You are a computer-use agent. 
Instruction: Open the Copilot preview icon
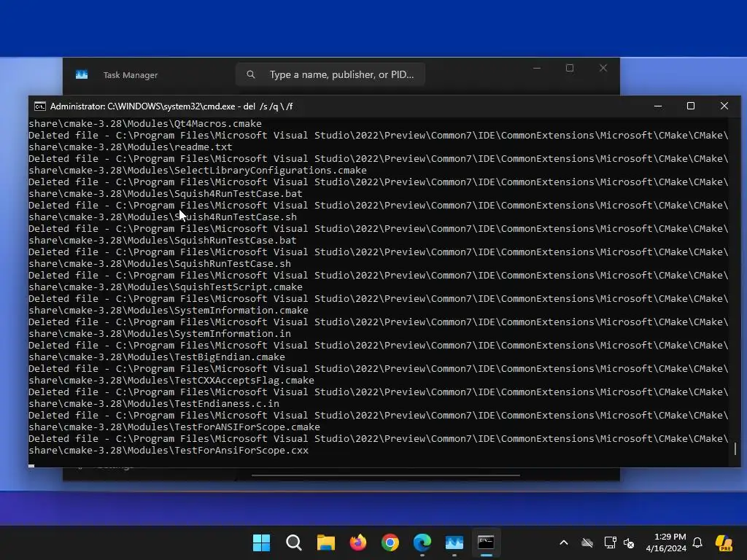click(x=724, y=542)
